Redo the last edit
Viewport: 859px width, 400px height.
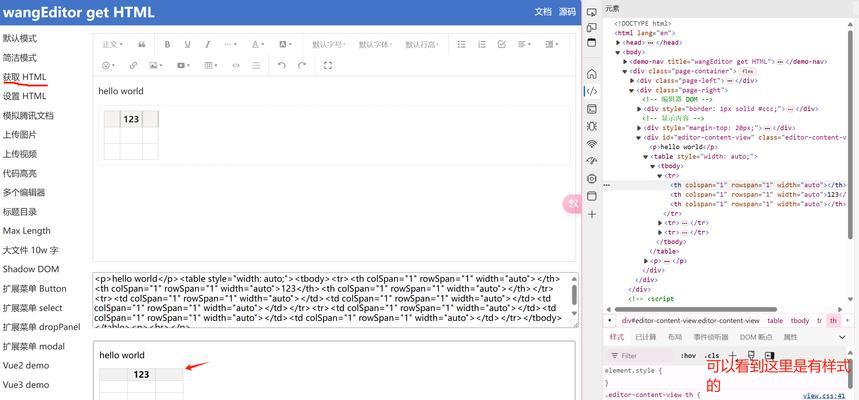[302, 65]
